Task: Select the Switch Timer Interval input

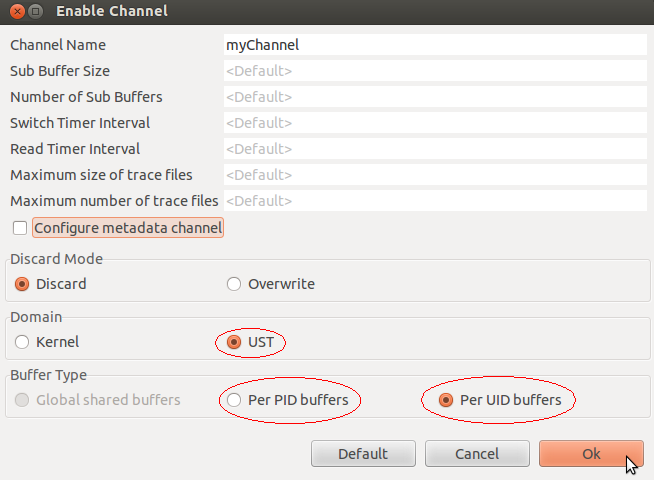Action: tap(435, 123)
